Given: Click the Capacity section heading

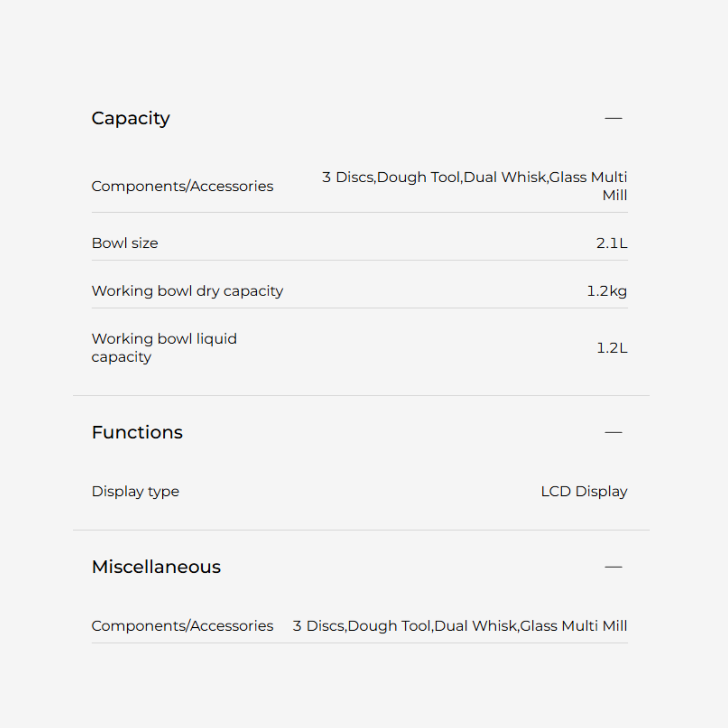Looking at the screenshot, I should tap(130, 118).
